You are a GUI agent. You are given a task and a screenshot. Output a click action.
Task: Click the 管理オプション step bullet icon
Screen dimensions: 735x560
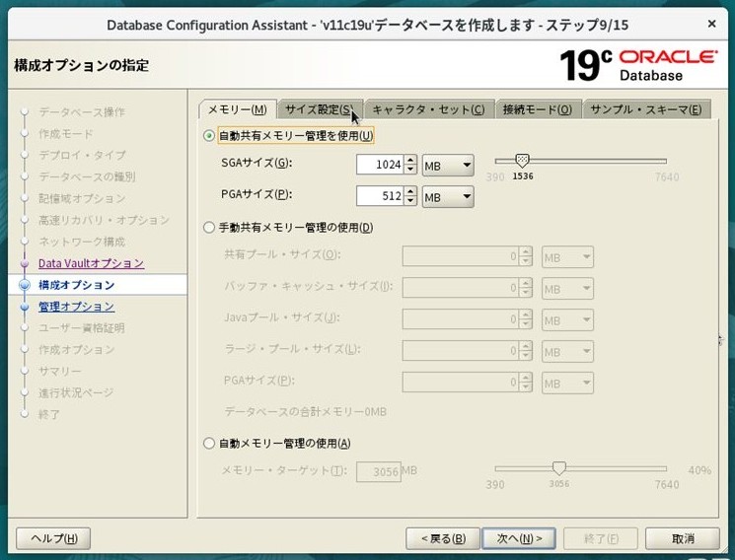coord(25,307)
